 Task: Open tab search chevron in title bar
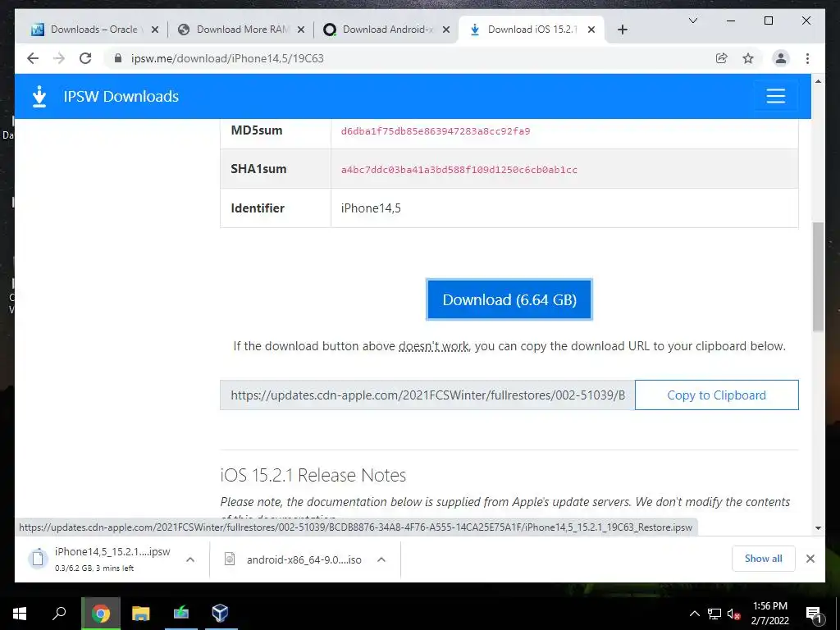pos(692,21)
